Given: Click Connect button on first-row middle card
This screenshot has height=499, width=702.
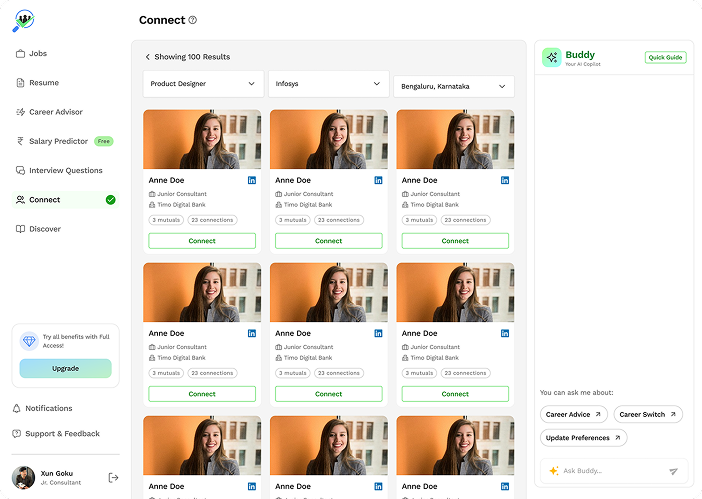Looking at the screenshot, I should pos(329,241).
